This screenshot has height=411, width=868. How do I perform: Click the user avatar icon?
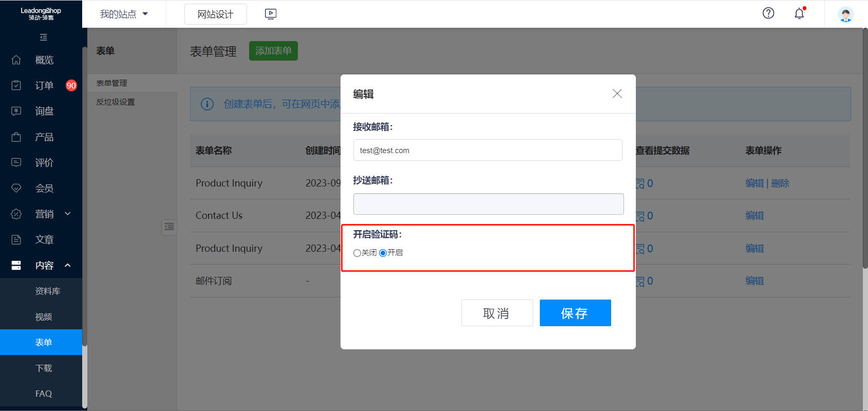click(845, 14)
